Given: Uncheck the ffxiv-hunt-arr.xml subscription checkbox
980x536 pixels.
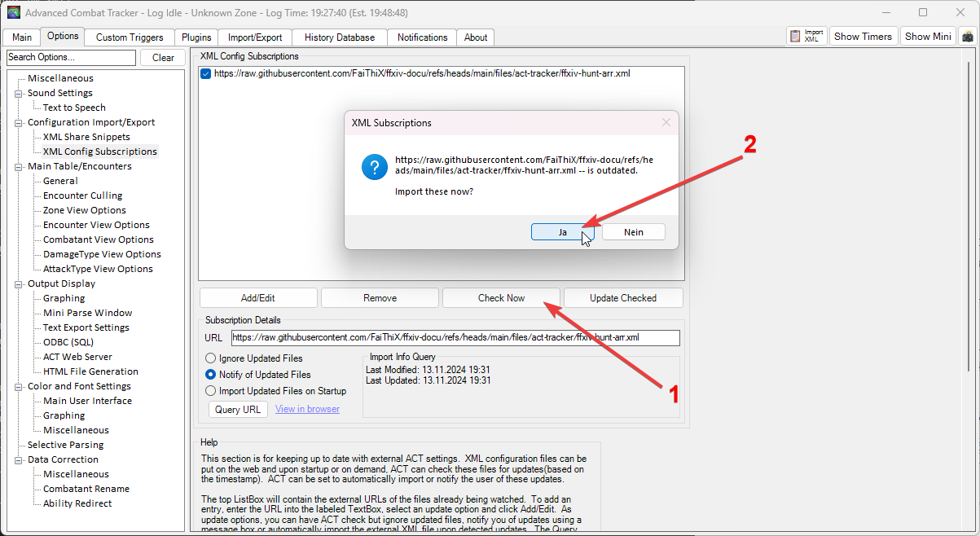Looking at the screenshot, I should (x=205, y=73).
